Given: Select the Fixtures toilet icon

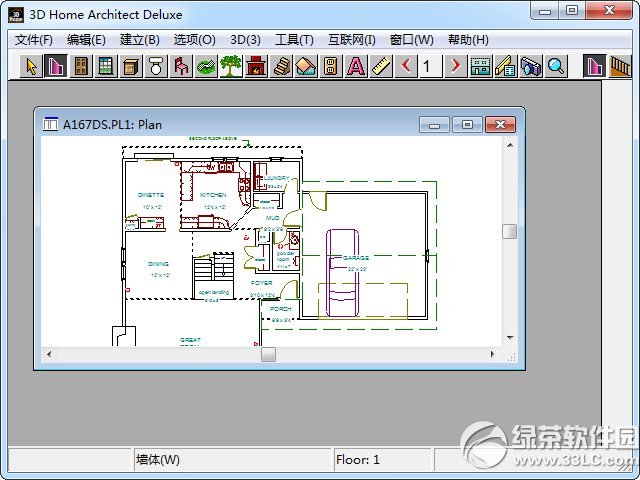Looking at the screenshot, I should click(x=156, y=66).
